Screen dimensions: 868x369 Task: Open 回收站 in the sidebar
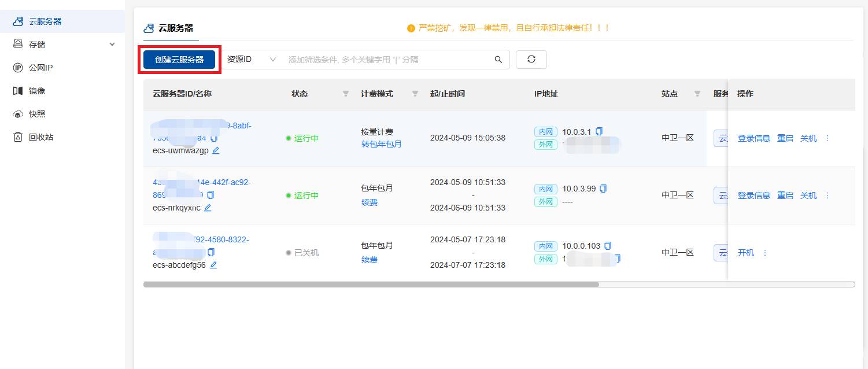[41, 137]
